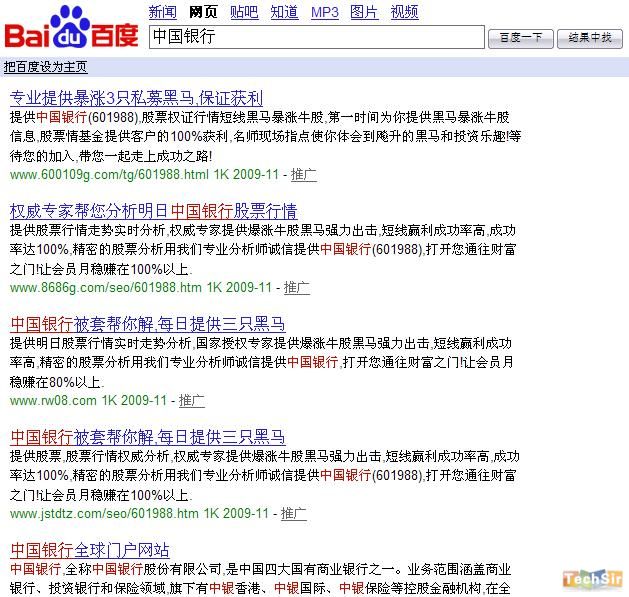Viewport: 629px width, 597px height.
Task: Click the 推广 link after www.jstdtz.com
Action: click(294, 513)
